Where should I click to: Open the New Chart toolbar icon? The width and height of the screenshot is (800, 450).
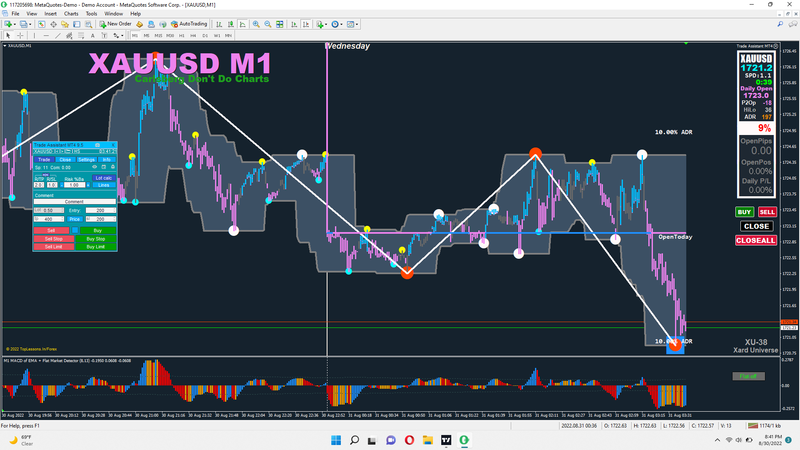(x=8, y=24)
